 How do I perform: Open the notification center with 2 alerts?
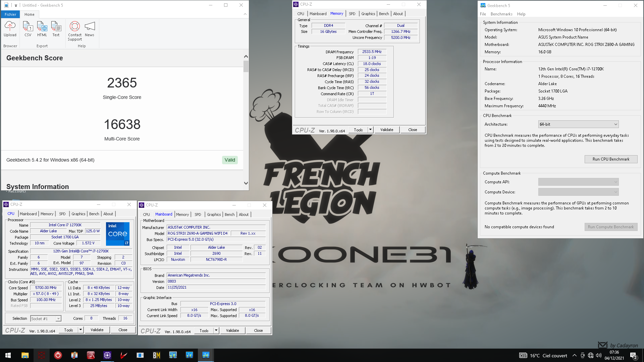pos(633,356)
